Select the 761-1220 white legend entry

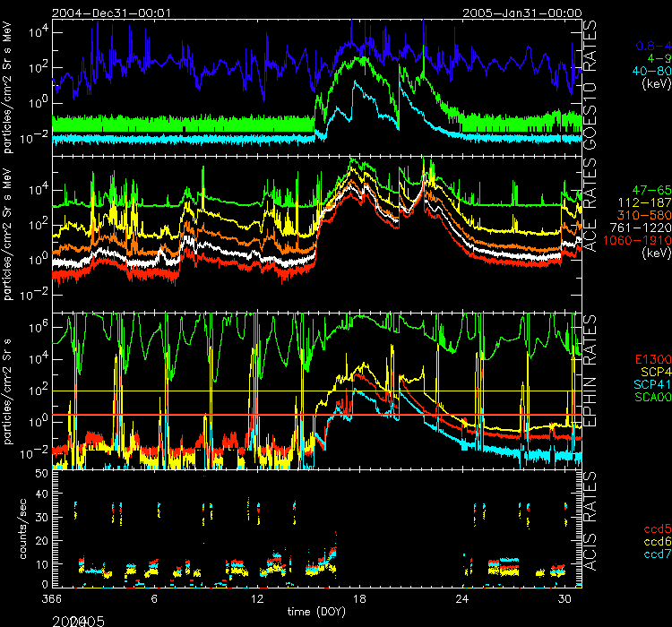pyautogui.click(x=643, y=229)
